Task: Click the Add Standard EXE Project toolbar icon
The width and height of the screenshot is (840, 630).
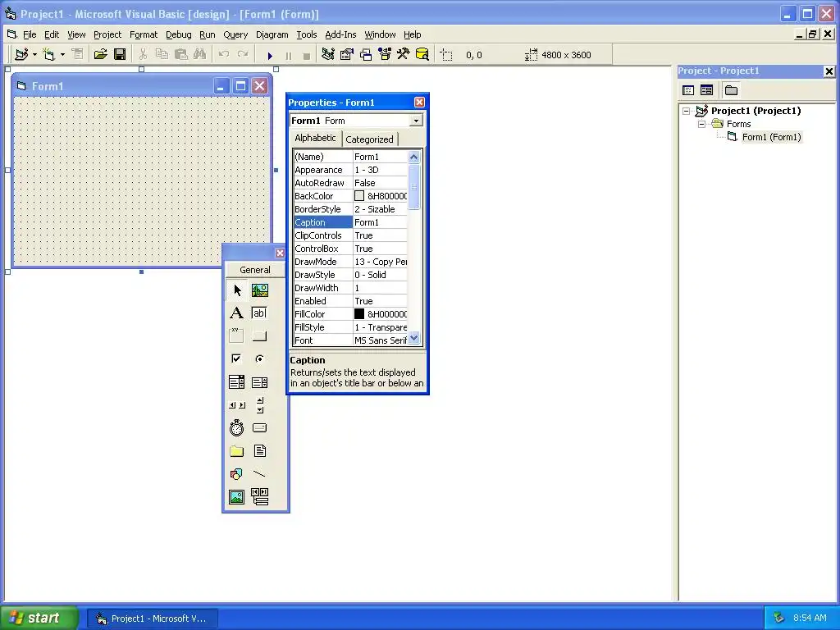Action: (21, 55)
